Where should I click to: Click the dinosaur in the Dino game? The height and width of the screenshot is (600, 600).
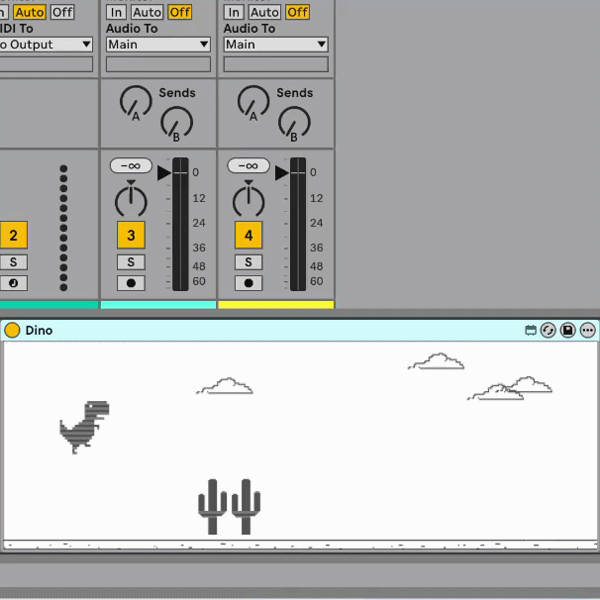pos(85,427)
